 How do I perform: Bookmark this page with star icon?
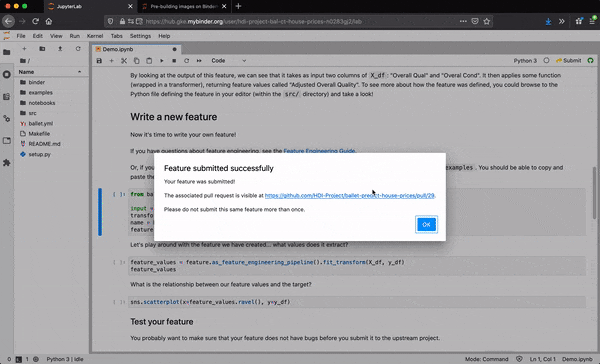point(487,21)
